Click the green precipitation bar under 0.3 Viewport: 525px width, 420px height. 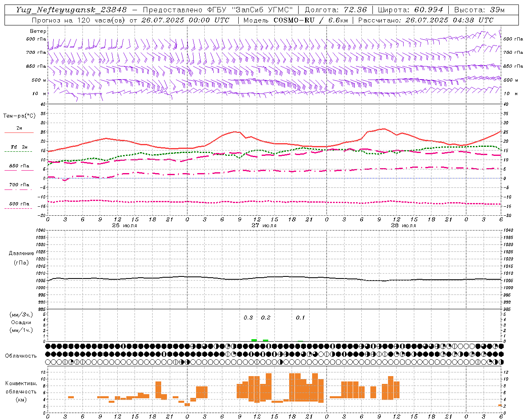coord(254,340)
